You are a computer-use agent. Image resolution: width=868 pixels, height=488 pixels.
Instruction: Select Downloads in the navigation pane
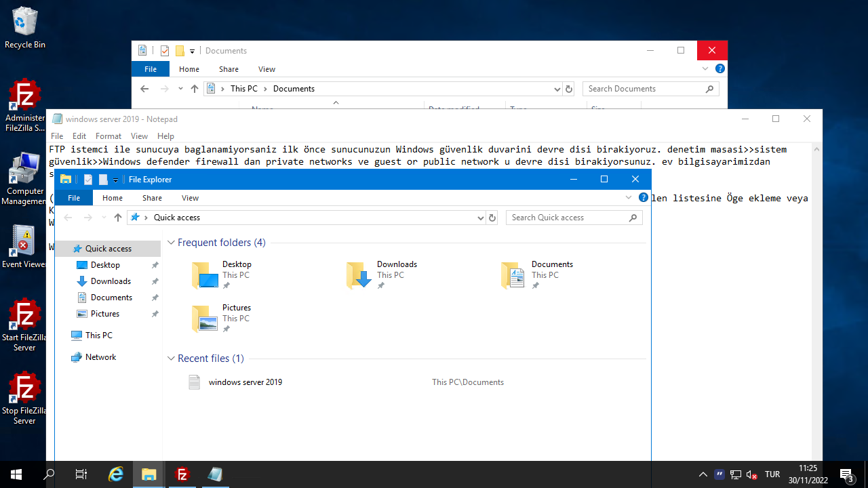(111, 281)
